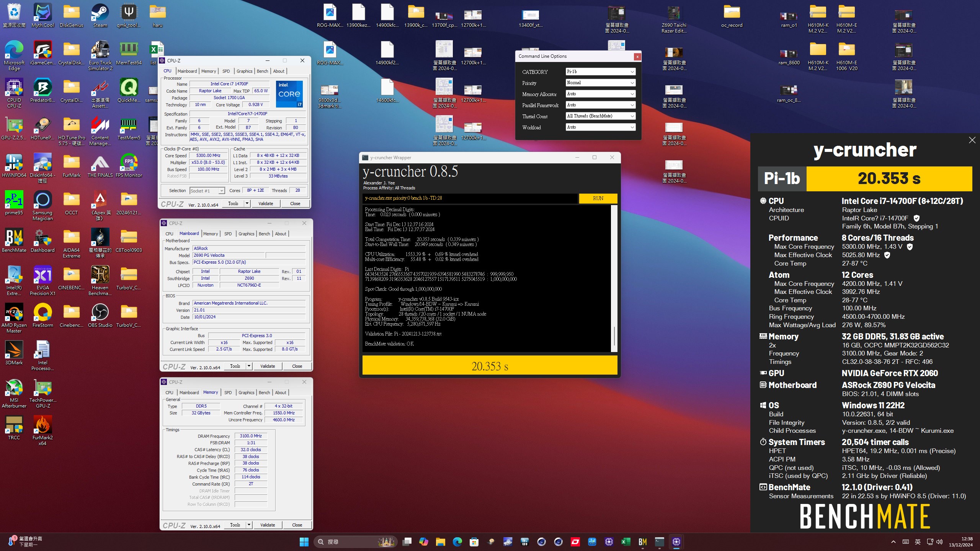980x551 pixels.
Task: Open the Workload dropdown
Action: tap(601, 127)
